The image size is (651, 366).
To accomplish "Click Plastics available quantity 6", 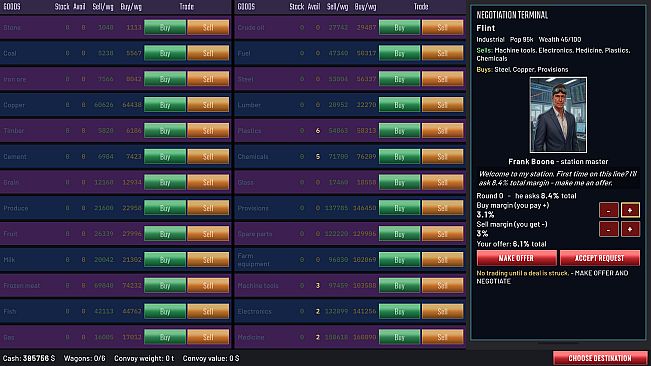I will (318, 131).
